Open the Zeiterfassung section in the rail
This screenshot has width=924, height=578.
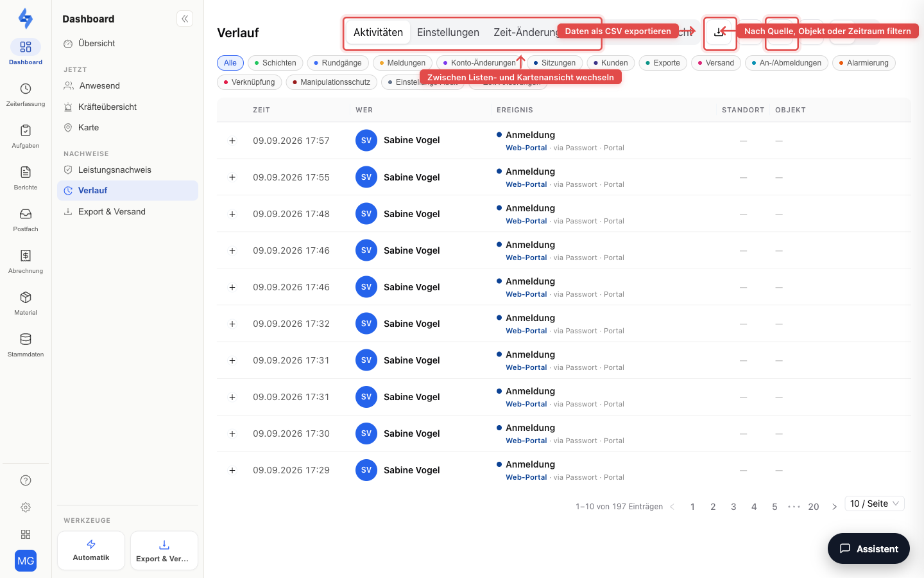coord(26,94)
